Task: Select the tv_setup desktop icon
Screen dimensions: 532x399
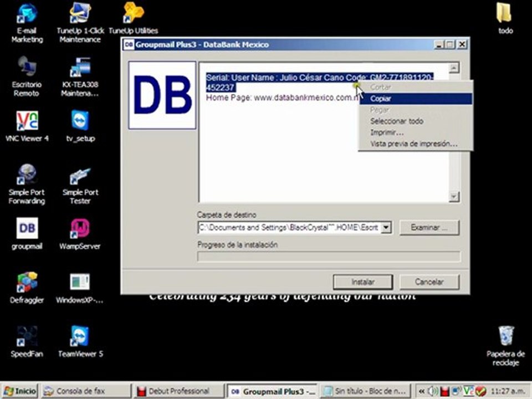Action: tap(80, 126)
